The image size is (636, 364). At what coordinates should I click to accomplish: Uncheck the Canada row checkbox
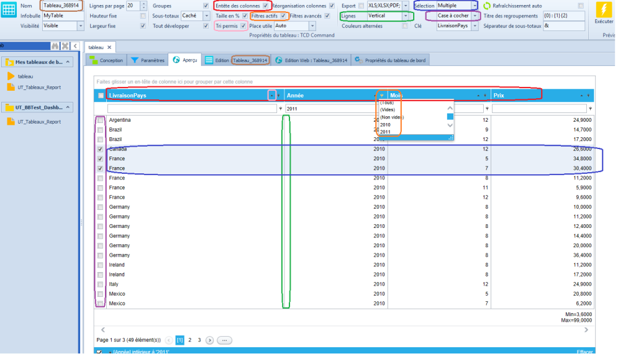(x=100, y=149)
